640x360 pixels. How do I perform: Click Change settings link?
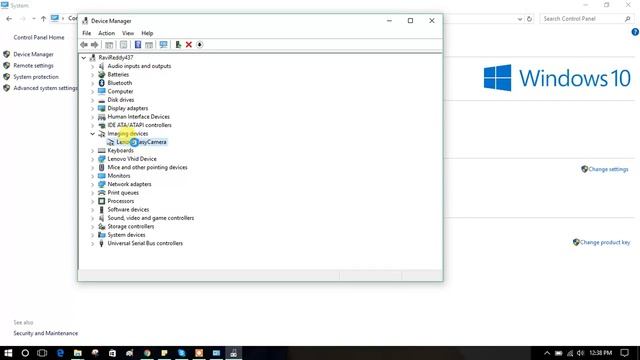608,169
